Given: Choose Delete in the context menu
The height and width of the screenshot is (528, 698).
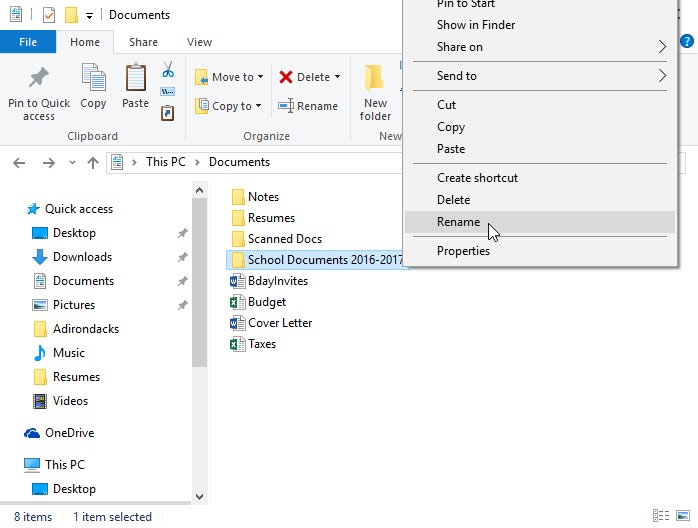Looking at the screenshot, I should [540, 199].
